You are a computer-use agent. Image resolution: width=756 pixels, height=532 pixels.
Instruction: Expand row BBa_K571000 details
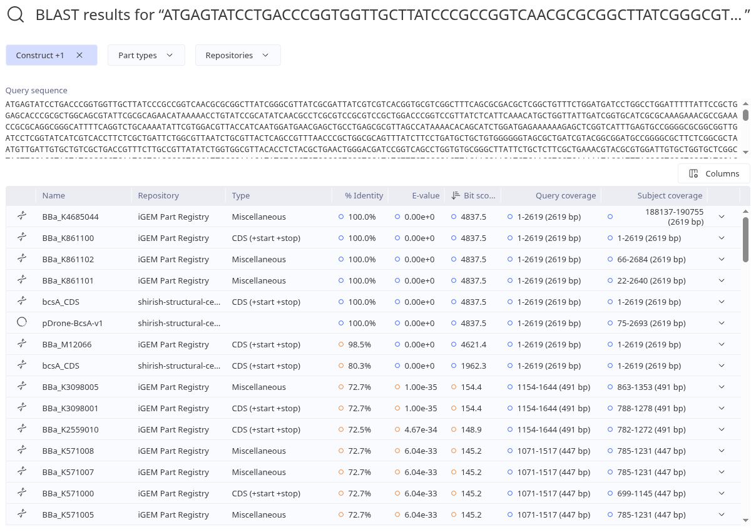(x=722, y=493)
